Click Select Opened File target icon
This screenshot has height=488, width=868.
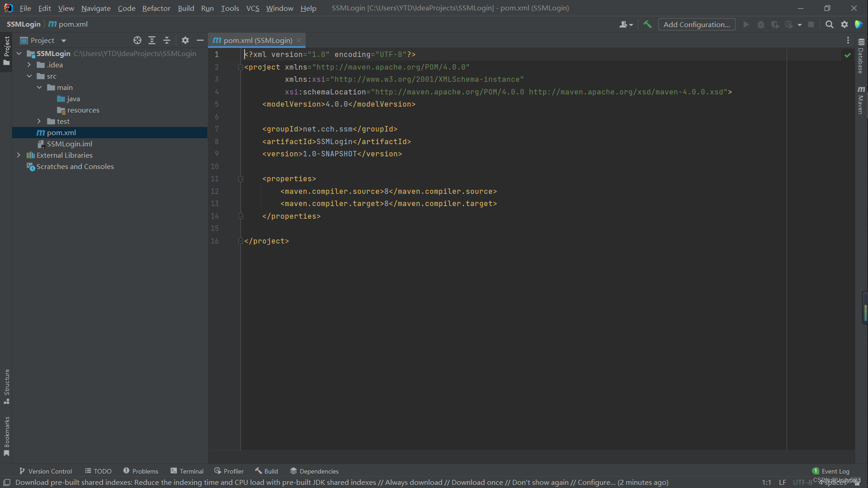click(x=137, y=40)
